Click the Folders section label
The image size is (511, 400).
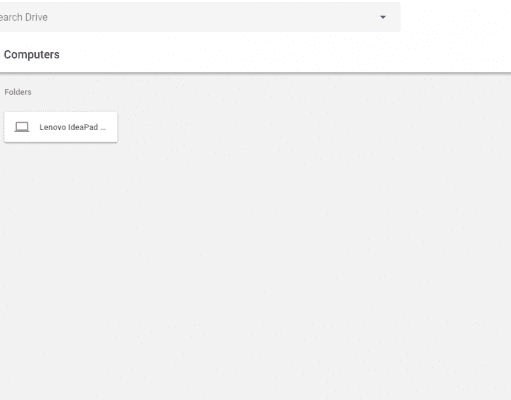(x=18, y=92)
